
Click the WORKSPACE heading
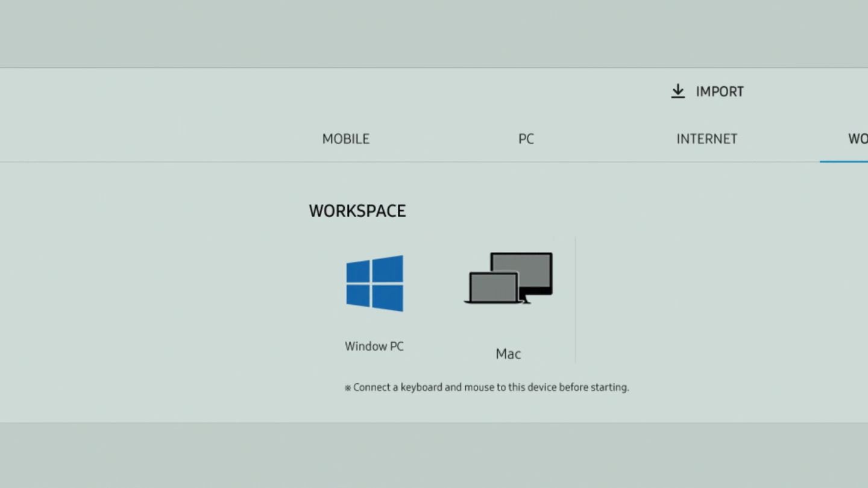coord(357,211)
